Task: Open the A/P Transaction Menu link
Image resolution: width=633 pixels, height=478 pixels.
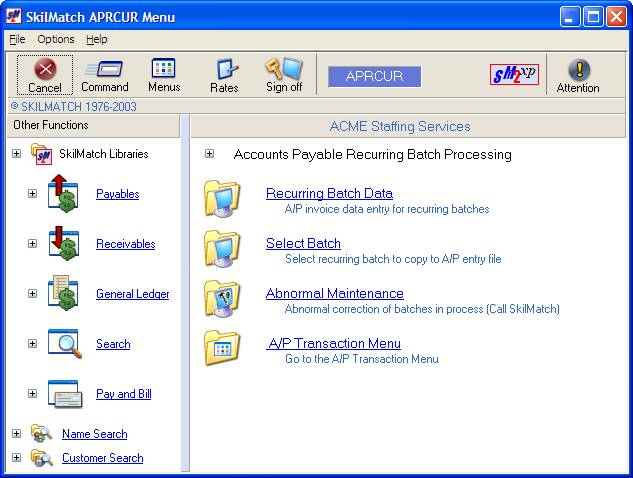Action: tap(334, 344)
